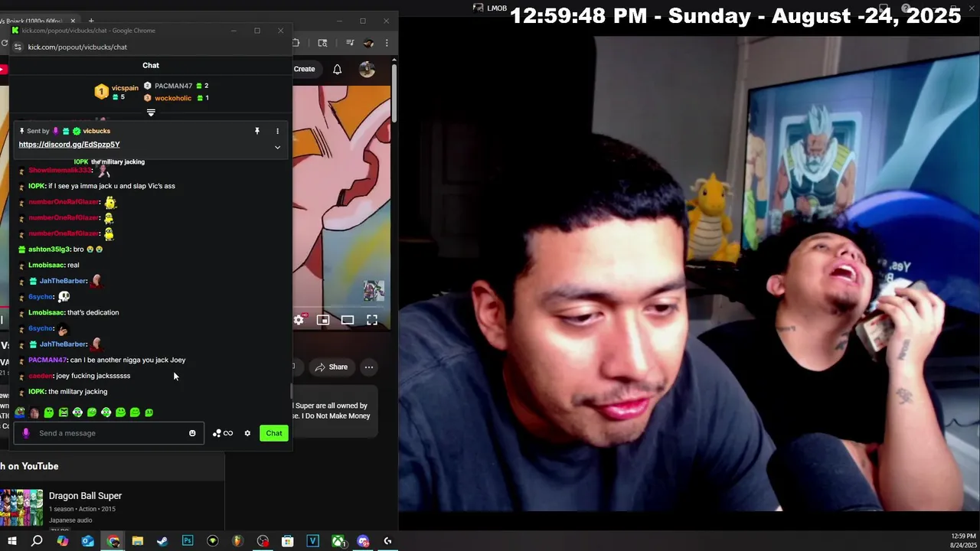Open the YouTube notifications bell
The height and width of the screenshot is (551, 980).
pyautogui.click(x=337, y=70)
